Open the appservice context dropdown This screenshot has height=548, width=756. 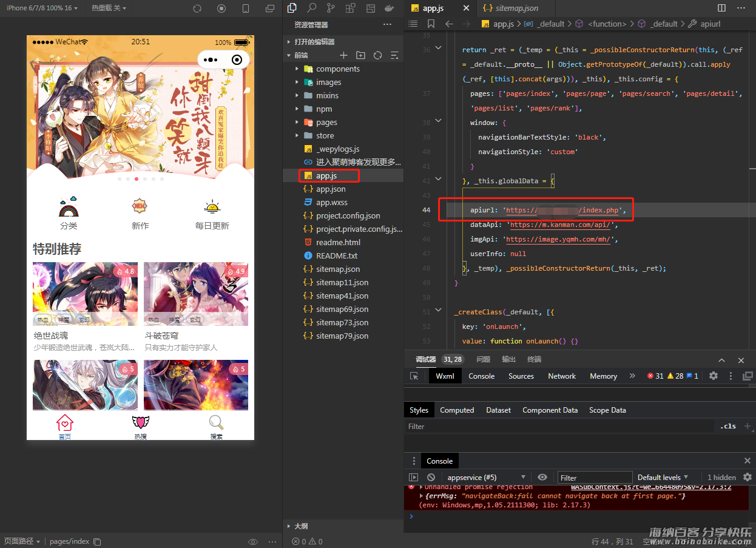pyautogui.click(x=487, y=478)
